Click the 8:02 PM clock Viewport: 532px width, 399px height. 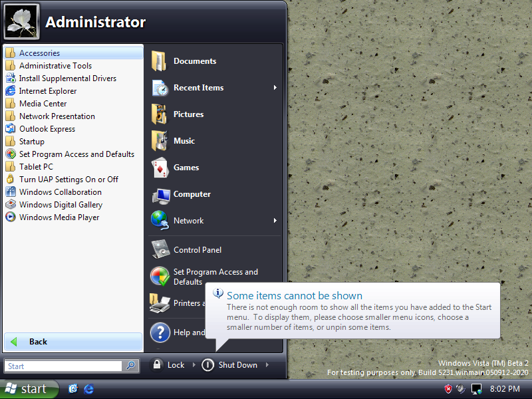[505, 389]
